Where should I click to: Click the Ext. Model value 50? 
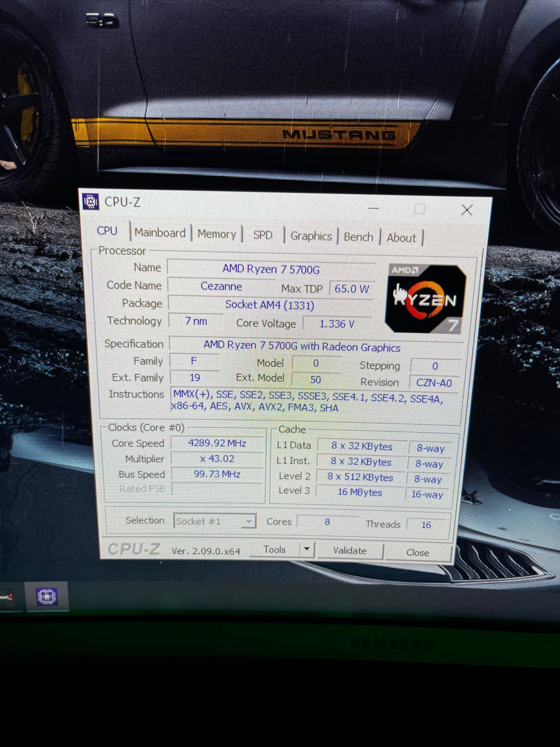tap(316, 380)
